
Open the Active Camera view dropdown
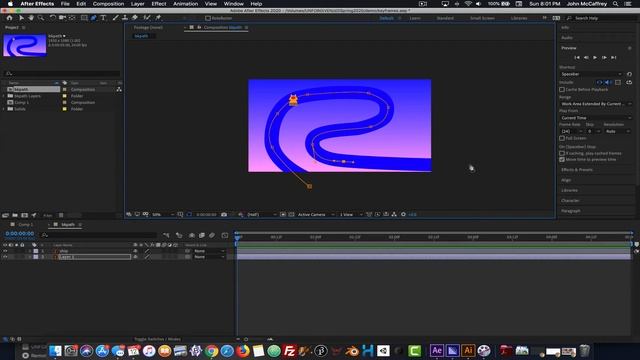(316, 214)
